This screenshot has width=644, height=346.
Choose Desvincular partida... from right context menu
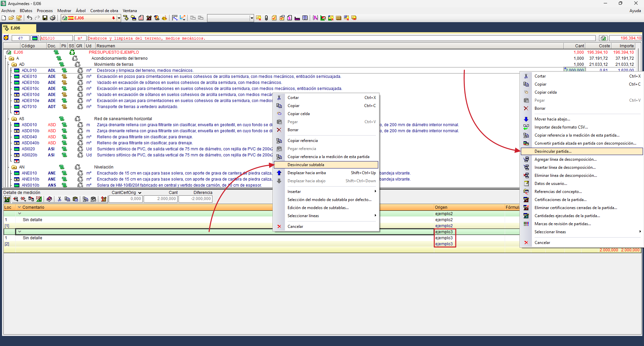pos(553,151)
